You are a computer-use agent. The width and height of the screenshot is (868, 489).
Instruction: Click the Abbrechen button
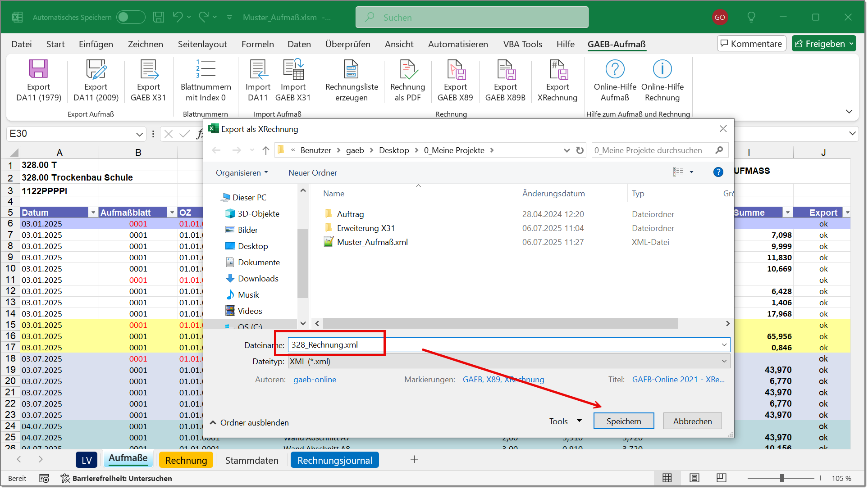[692, 421]
